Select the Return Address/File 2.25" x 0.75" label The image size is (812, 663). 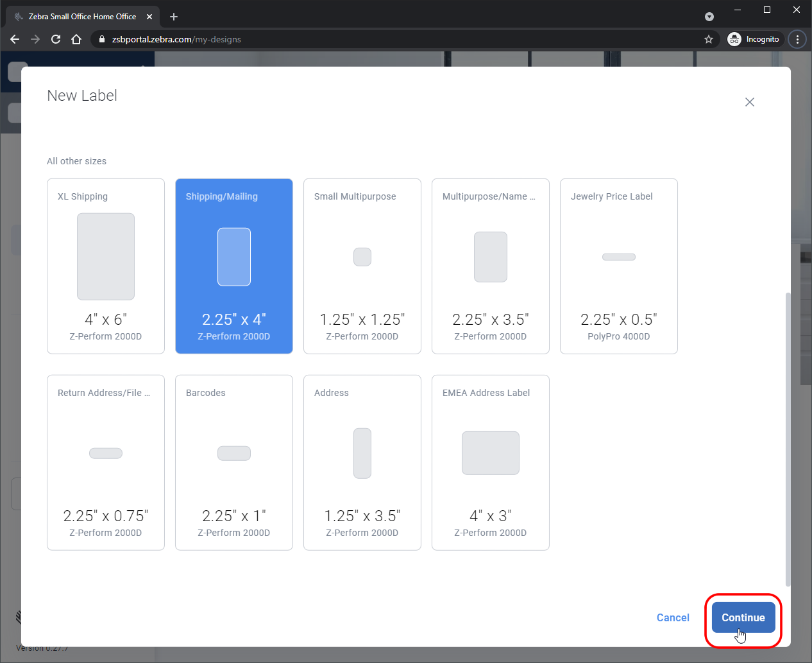point(106,462)
